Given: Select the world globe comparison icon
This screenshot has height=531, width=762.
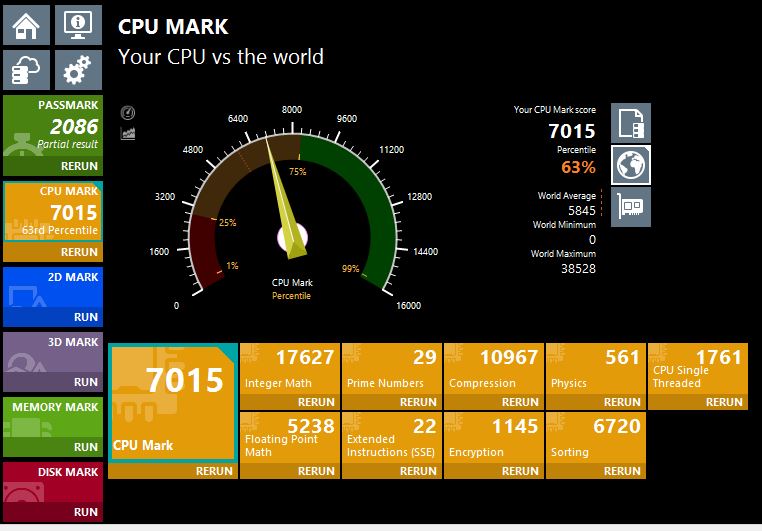Looking at the screenshot, I should [631, 165].
